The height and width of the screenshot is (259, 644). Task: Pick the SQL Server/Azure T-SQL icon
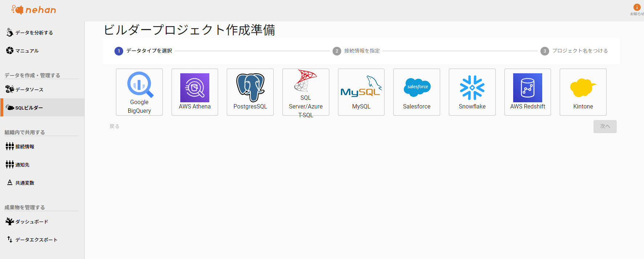pos(306,81)
